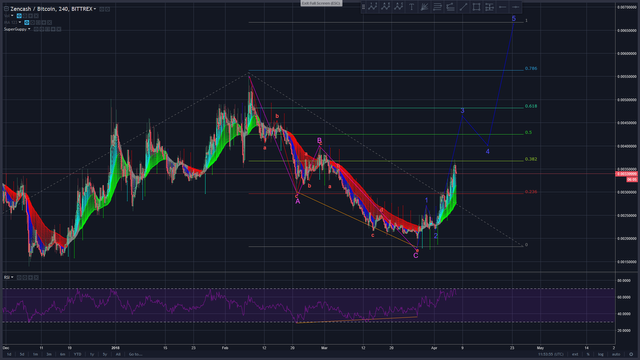Toggle the auto price scale
The width and height of the screenshot is (640, 360).
point(616,354)
